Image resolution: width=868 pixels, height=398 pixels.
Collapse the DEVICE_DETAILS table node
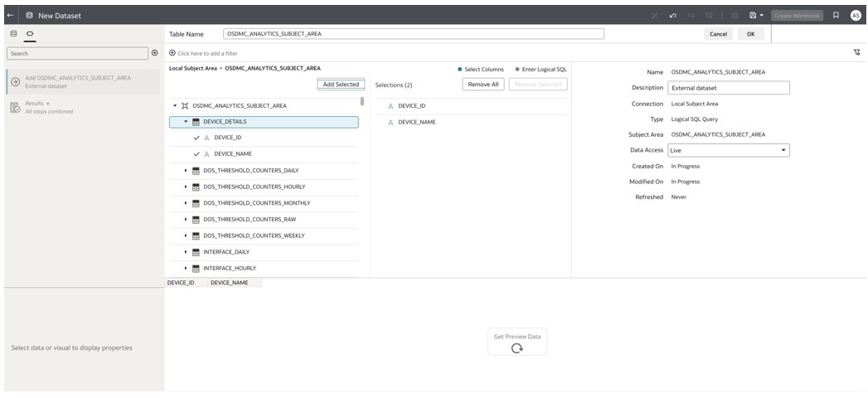pyautogui.click(x=187, y=122)
